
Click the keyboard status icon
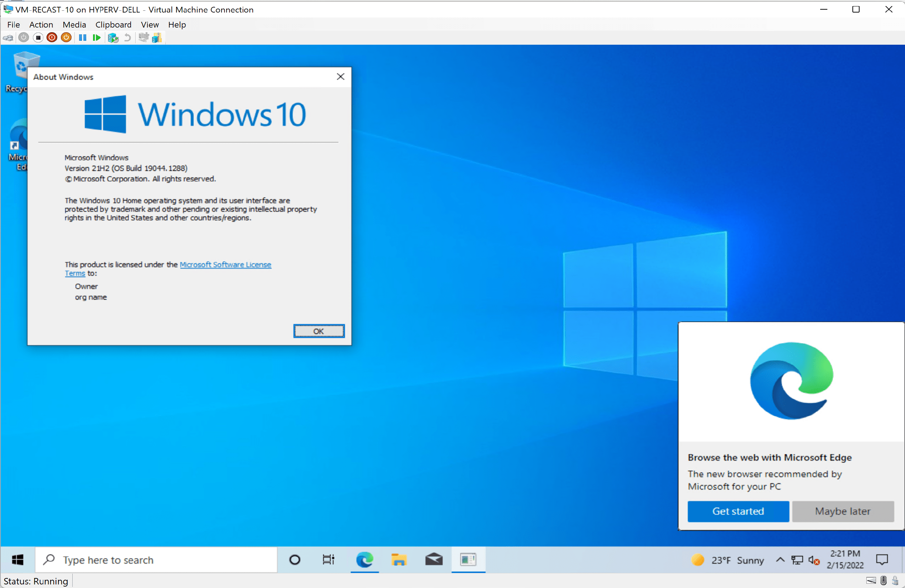[x=871, y=580]
